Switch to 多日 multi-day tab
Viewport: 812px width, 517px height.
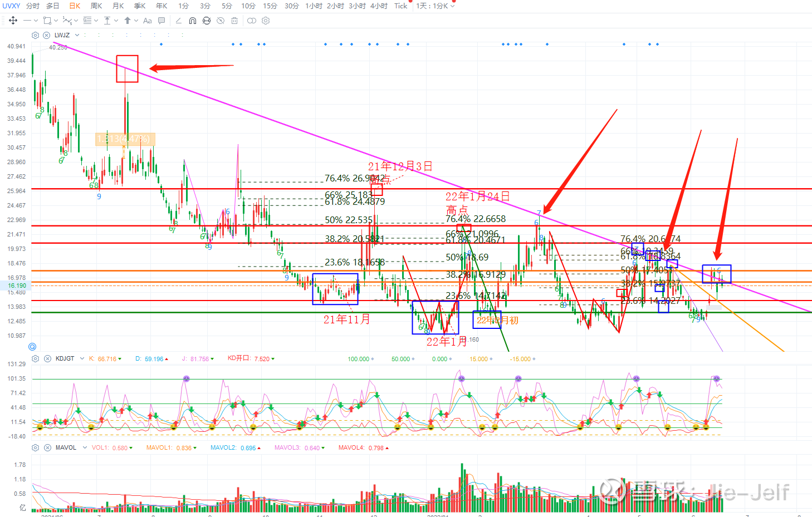click(x=53, y=6)
